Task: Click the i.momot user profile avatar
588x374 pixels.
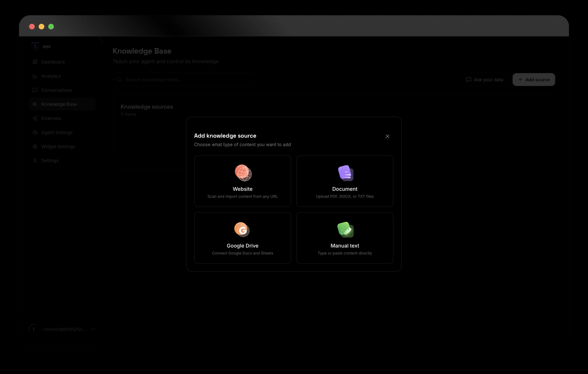Action: click(34, 329)
